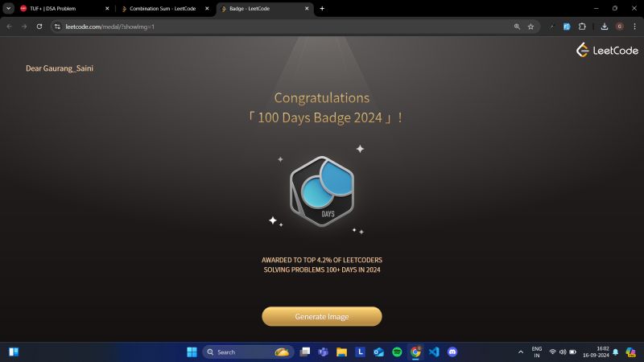Close the Badge - LeetCode tab

pyautogui.click(x=307, y=8)
